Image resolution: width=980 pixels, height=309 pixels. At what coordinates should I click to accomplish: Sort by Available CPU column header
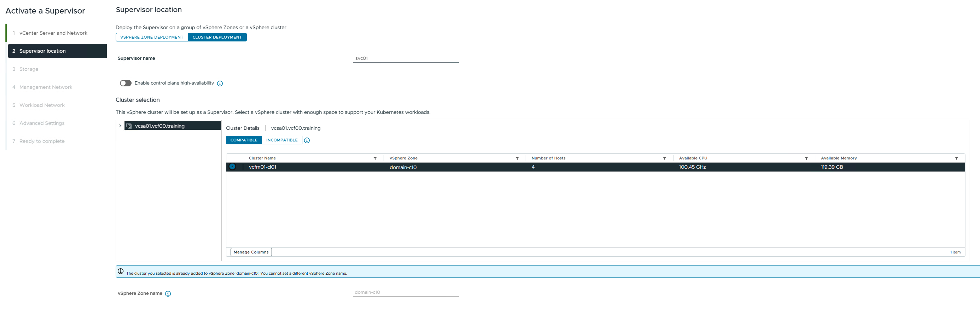[693, 158]
